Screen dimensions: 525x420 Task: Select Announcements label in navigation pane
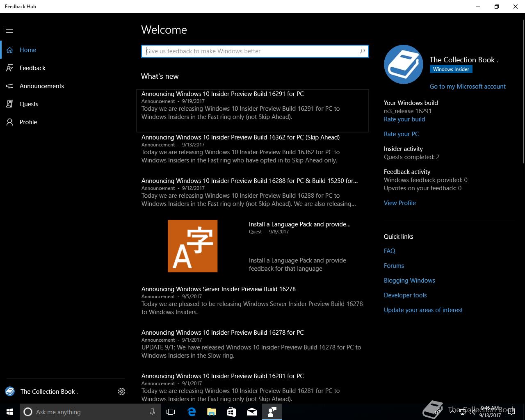[42, 86]
